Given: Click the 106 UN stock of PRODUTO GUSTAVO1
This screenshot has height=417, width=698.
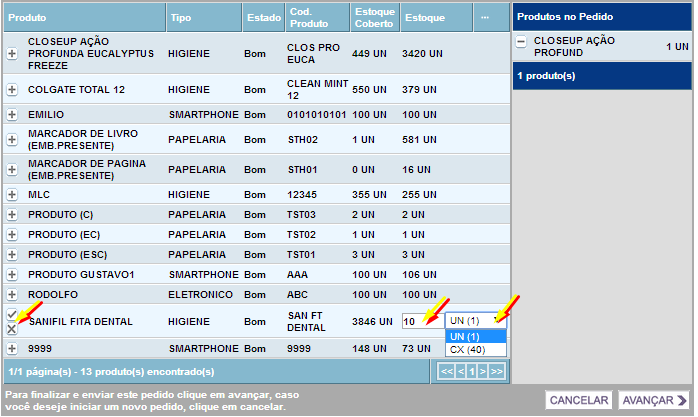Looking at the screenshot, I should [x=419, y=275].
